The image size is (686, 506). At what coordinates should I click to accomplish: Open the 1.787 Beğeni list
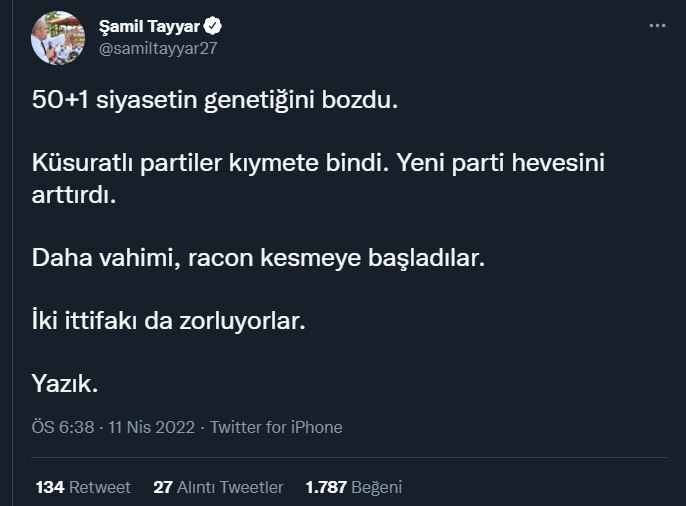coord(353,488)
